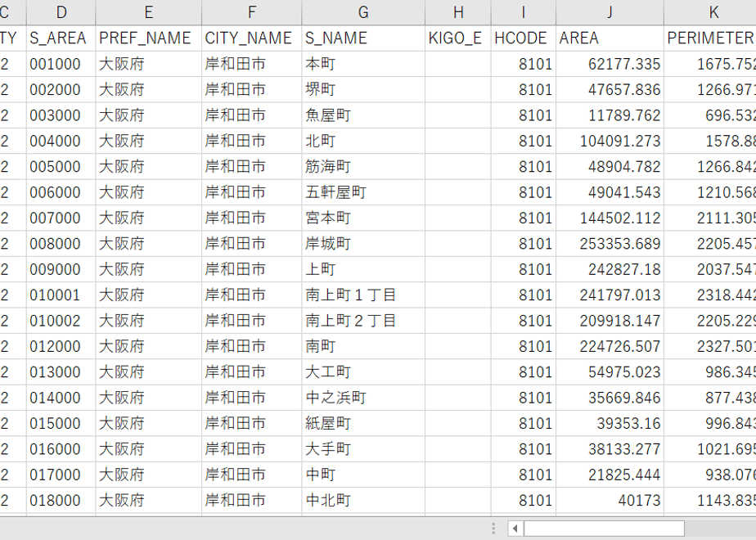Select cell containing 中町
Screen dimensions: 756x540
click(363, 475)
